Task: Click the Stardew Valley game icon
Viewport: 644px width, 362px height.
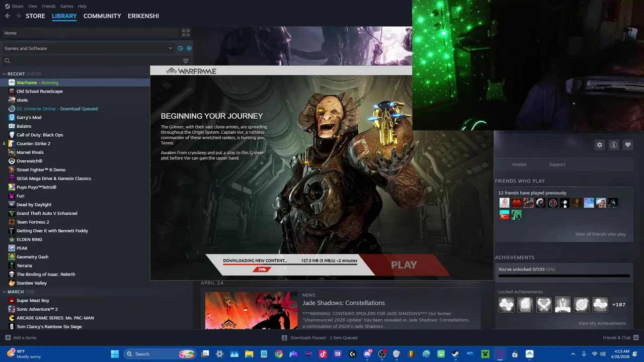Action: (x=12, y=283)
